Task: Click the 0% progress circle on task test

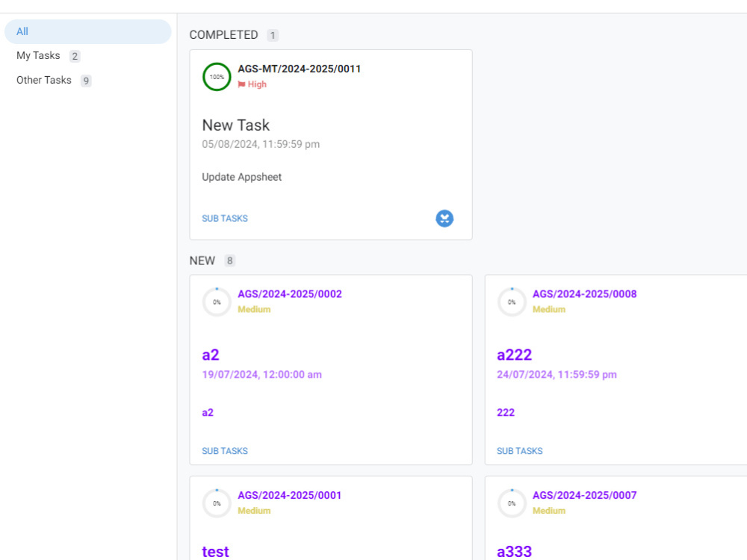Action: (x=216, y=503)
